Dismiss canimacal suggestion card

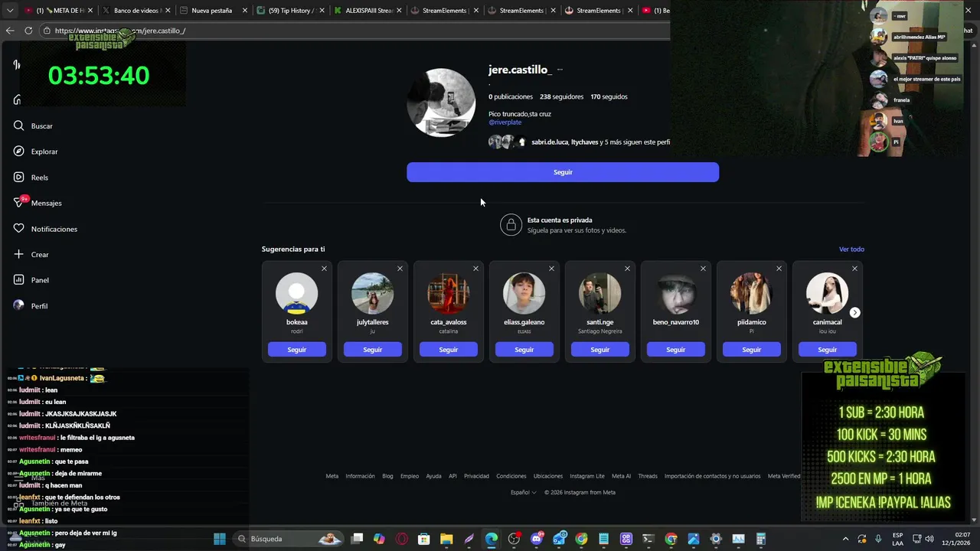[x=854, y=269]
